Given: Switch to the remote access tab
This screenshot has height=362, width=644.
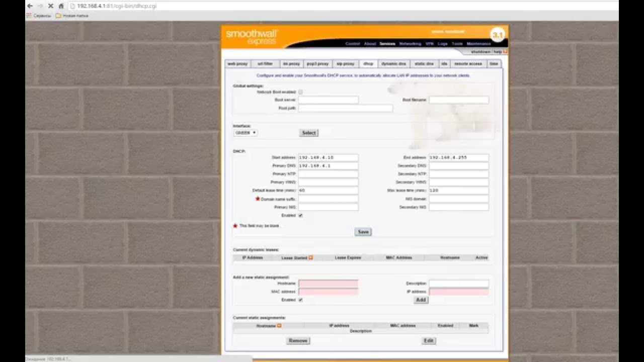Looking at the screenshot, I should [x=468, y=64].
